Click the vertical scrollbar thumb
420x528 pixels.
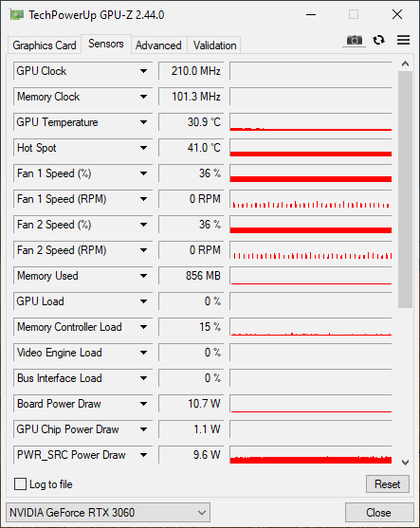pos(405,189)
